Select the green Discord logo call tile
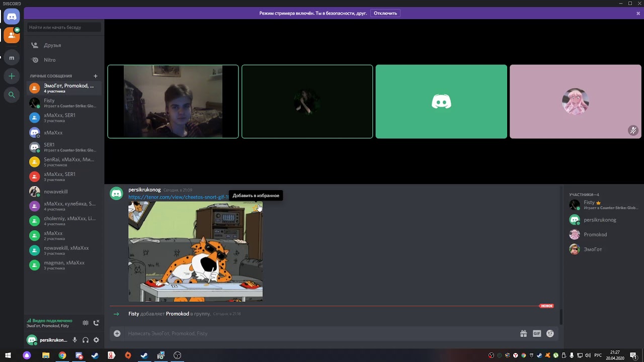This screenshot has height=362, width=644. [x=441, y=102]
